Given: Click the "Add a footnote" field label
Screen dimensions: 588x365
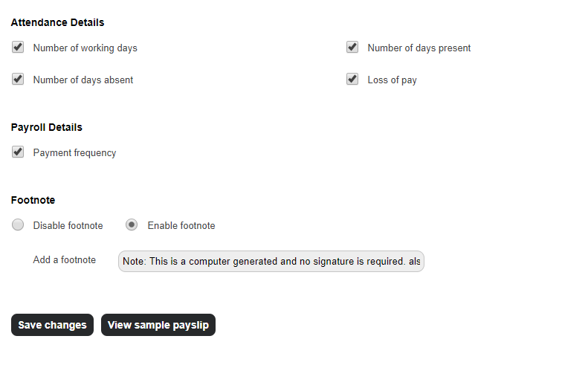Looking at the screenshot, I should coord(65,260).
